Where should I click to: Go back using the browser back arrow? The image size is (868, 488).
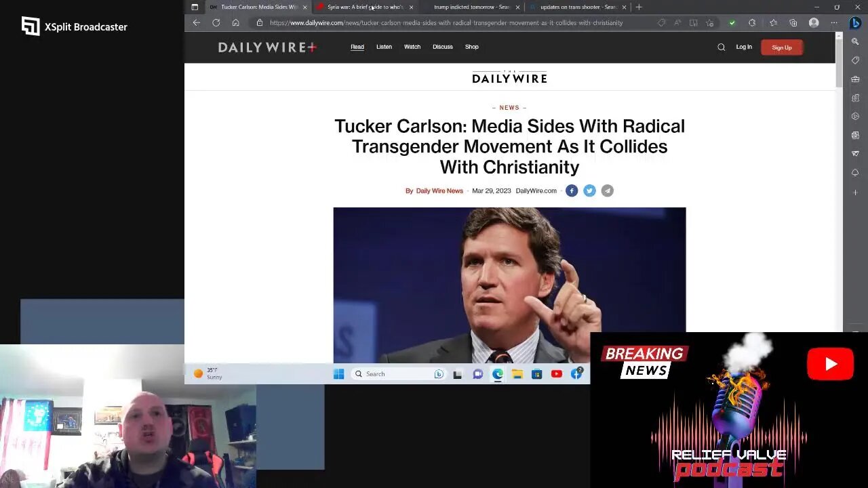pyautogui.click(x=197, y=22)
